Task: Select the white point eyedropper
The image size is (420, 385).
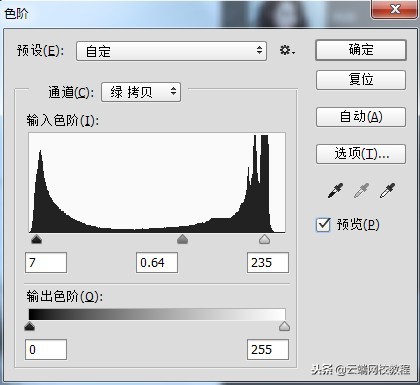Action: point(387,190)
